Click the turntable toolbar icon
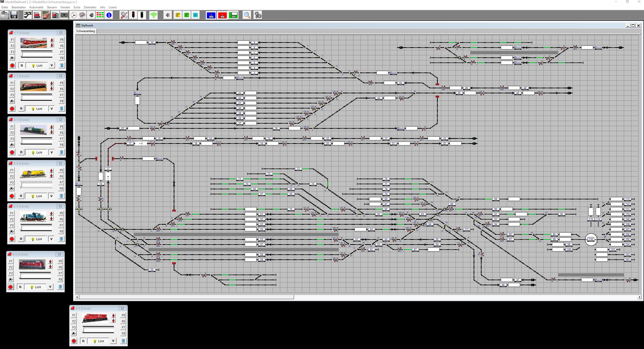Viewport: 644px width, 349px height. point(82,15)
